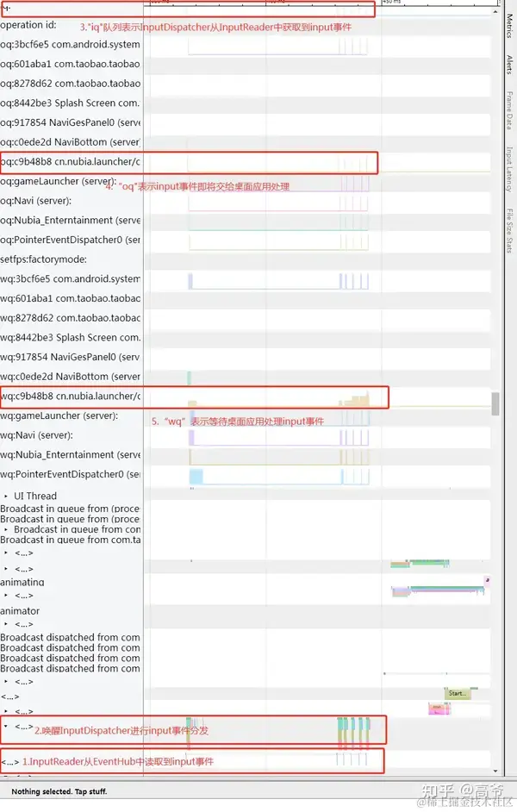Select the 'oq:PointerEventDispatcher0' track
The width and height of the screenshot is (517, 812).
point(71,240)
